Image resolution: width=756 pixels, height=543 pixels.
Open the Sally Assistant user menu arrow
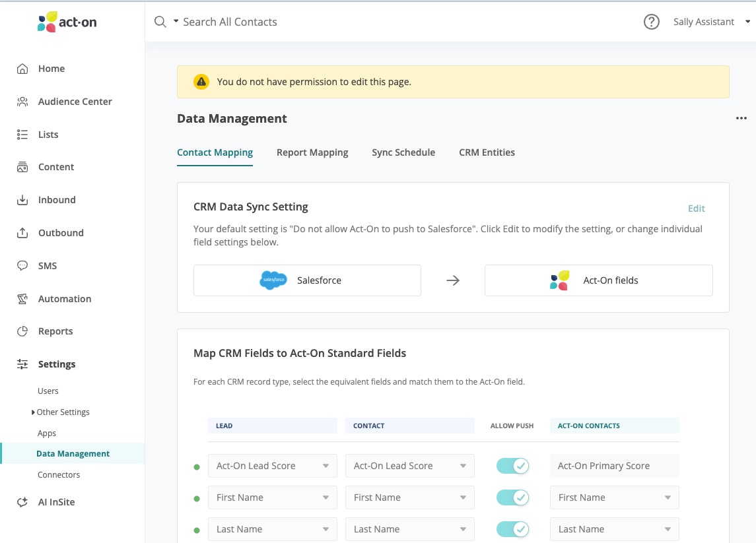pyautogui.click(x=748, y=22)
